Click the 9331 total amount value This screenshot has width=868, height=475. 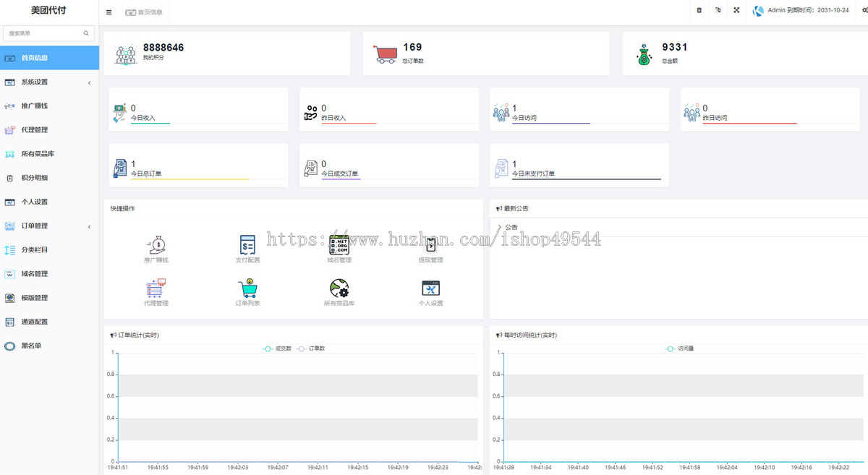tap(674, 47)
